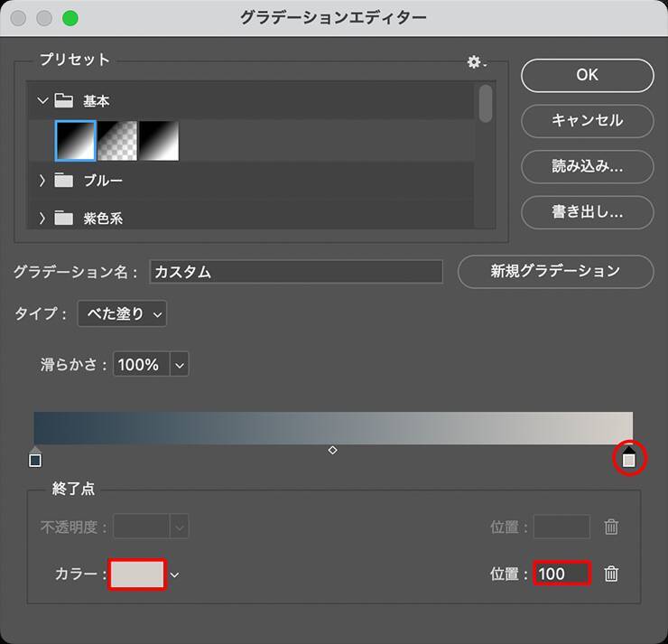Select the dark blue left color stop
Viewport: 668px width, 644px height.
pos(35,457)
